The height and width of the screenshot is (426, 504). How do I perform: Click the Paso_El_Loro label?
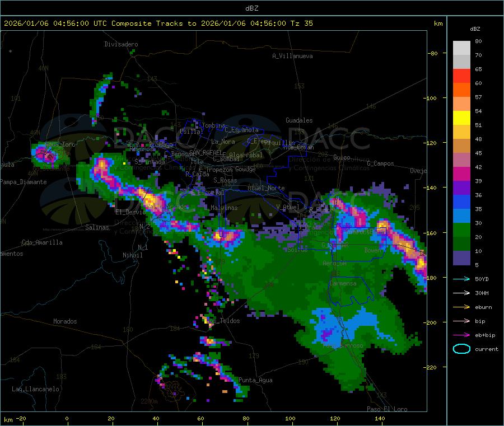point(388,409)
